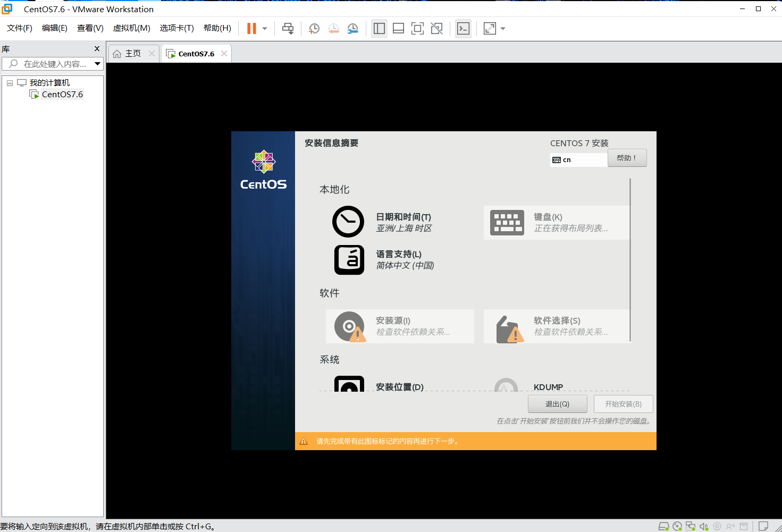
Task: Open the 选项卡(T) menu
Action: tap(177, 28)
